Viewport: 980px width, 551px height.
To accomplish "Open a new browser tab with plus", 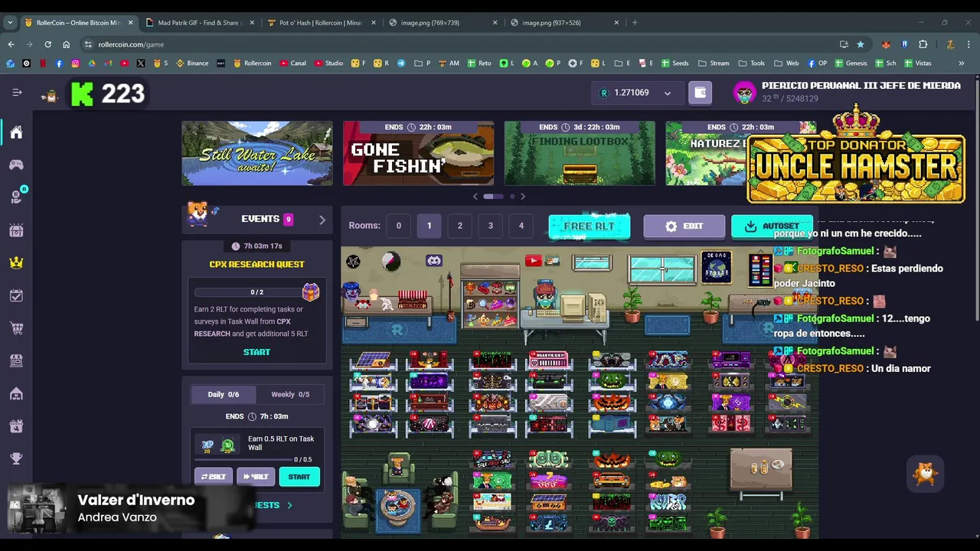I will 635,23.
